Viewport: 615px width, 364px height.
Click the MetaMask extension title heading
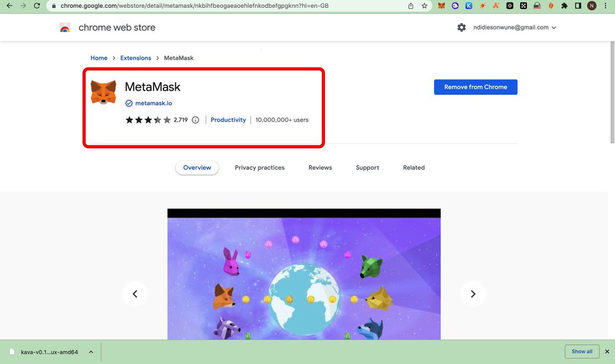pos(153,87)
